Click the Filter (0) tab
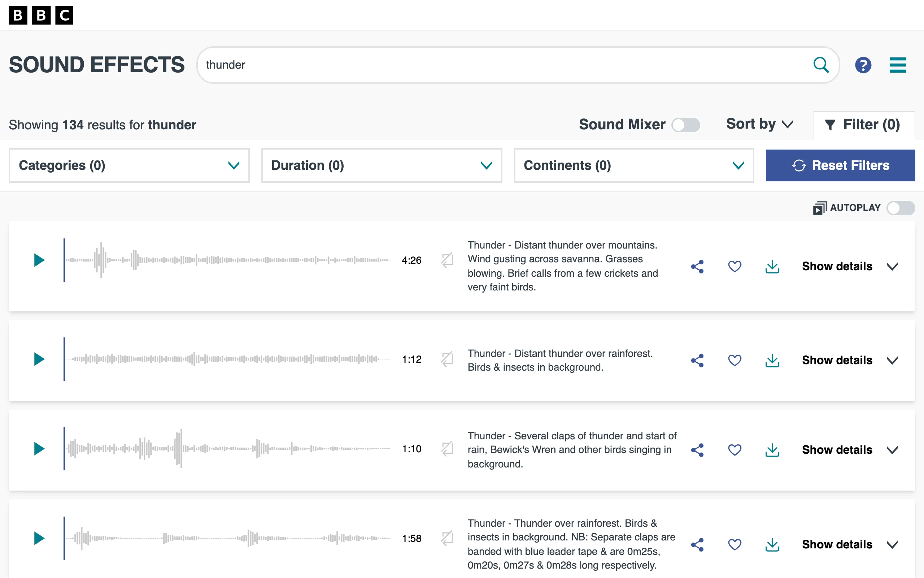The height and width of the screenshot is (578, 924). [864, 125]
